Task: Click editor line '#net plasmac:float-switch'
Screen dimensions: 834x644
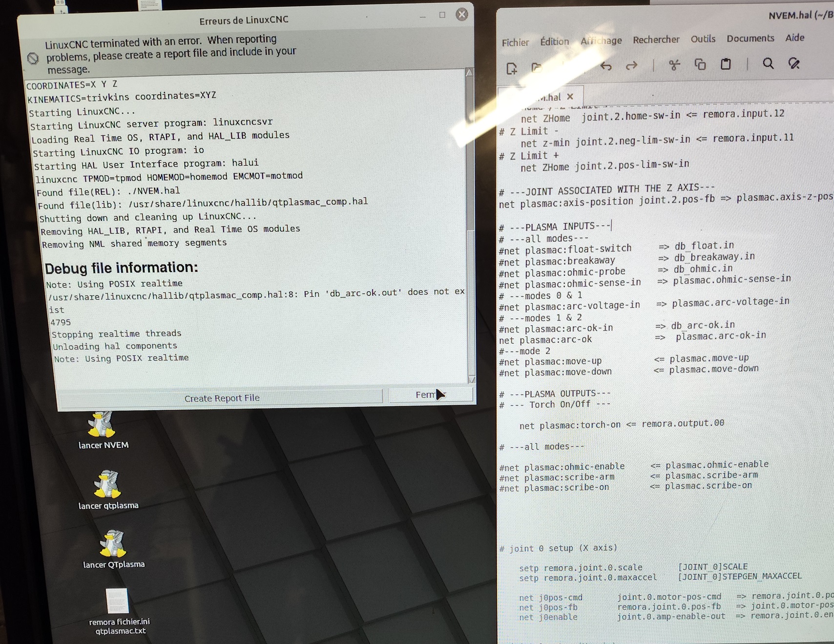Action: coord(616,248)
